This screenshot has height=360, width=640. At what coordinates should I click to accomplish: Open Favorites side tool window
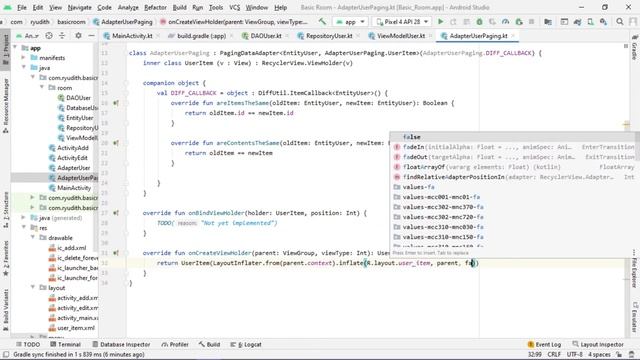click(6, 258)
